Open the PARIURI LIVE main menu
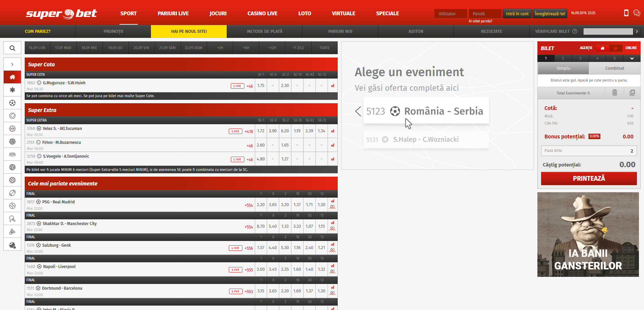 pyautogui.click(x=173, y=14)
